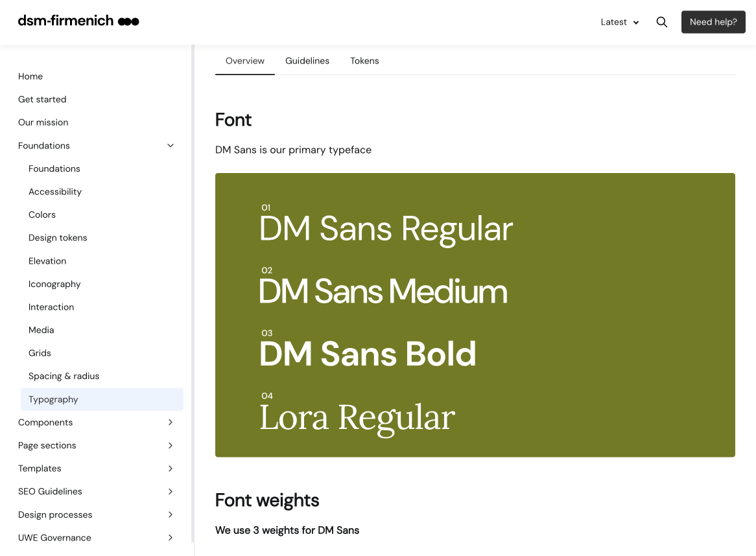Open the Design tokens sidebar link
Screen dimensions: 756x556
pos(58,238)
